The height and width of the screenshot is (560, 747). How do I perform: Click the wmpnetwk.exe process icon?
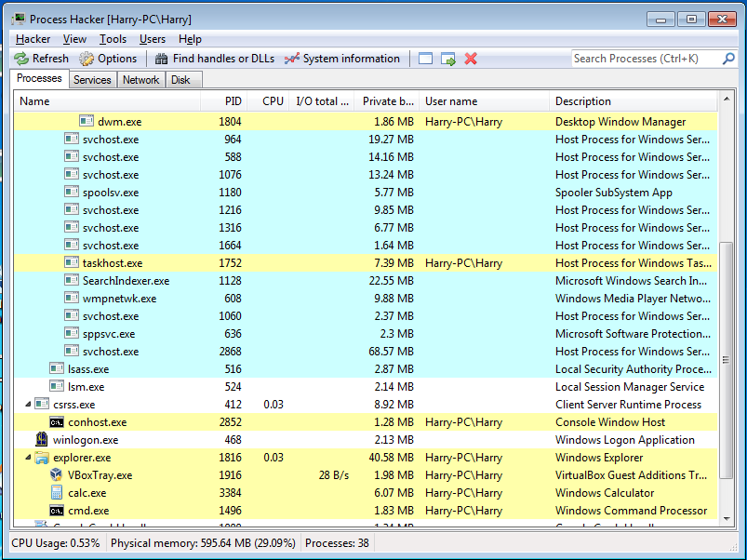[x=72, y=298]
